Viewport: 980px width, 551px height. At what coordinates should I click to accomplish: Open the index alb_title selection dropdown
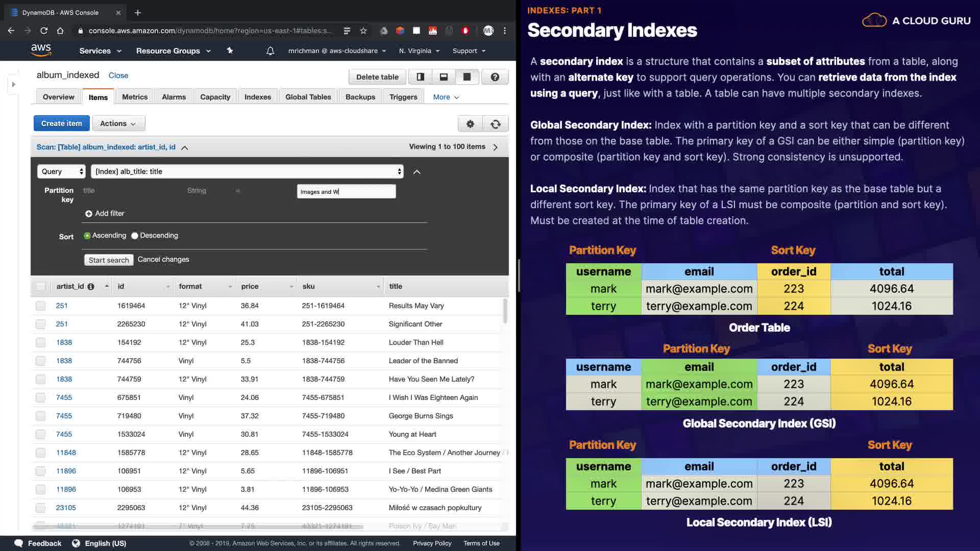coord(247,171)
